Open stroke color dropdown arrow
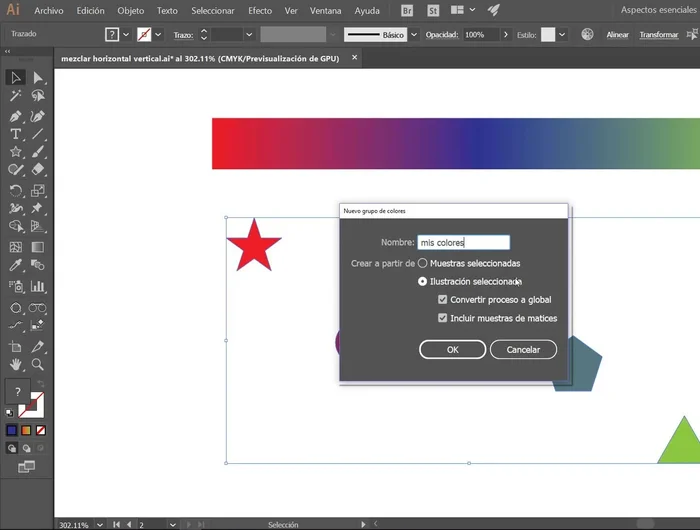The height and width of the screenshot is (530, 700). point(158,34)
